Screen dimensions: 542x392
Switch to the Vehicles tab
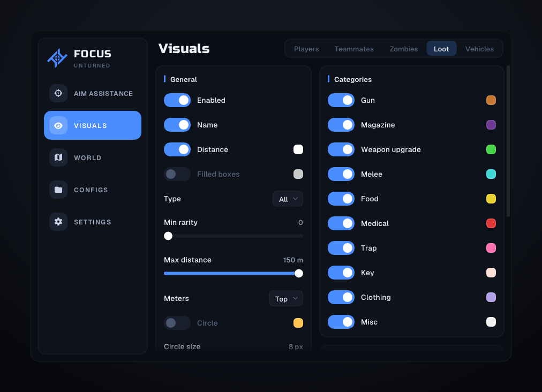(x=479, y=49)
